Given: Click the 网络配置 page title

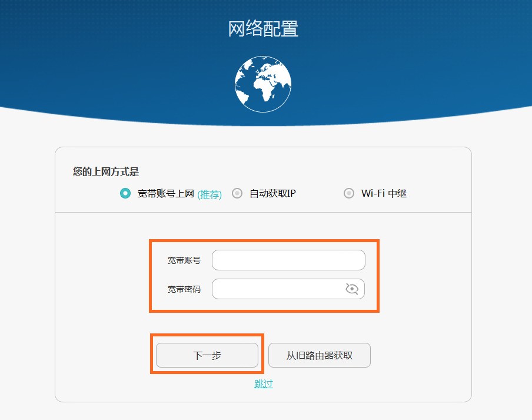Looking at the screenshot, I should coord(263,29).
